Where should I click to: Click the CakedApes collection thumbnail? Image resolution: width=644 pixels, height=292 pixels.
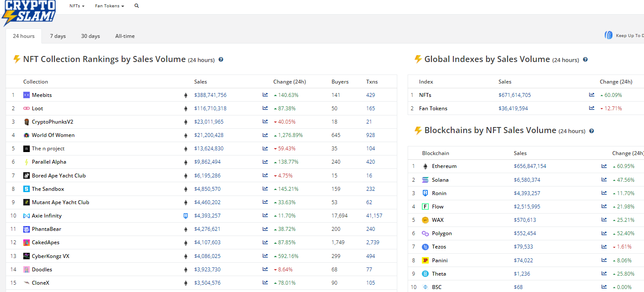point(26,242)
